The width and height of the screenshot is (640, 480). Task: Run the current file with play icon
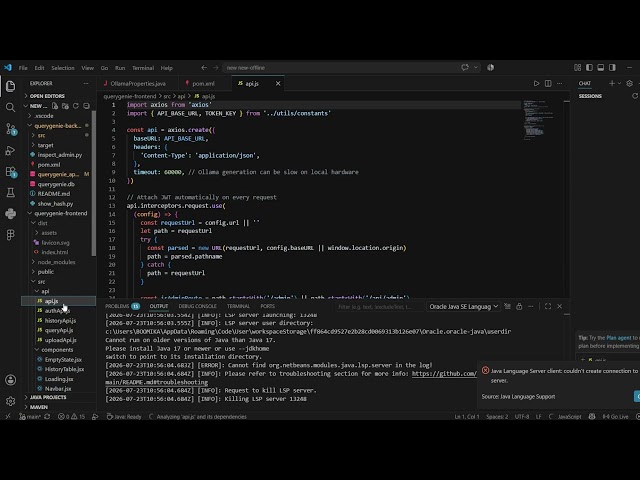[536, 83]
